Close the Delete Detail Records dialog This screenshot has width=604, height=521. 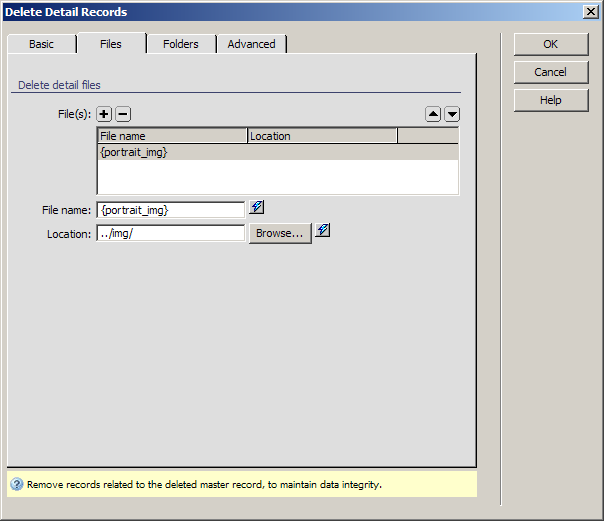[x=591, y=12]
